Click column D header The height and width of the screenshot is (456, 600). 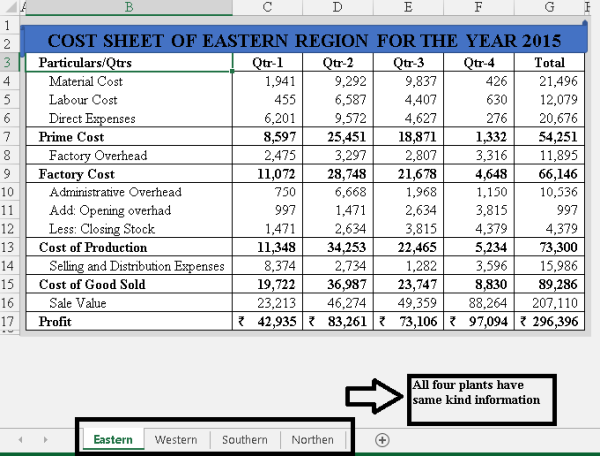coord(337,8)
